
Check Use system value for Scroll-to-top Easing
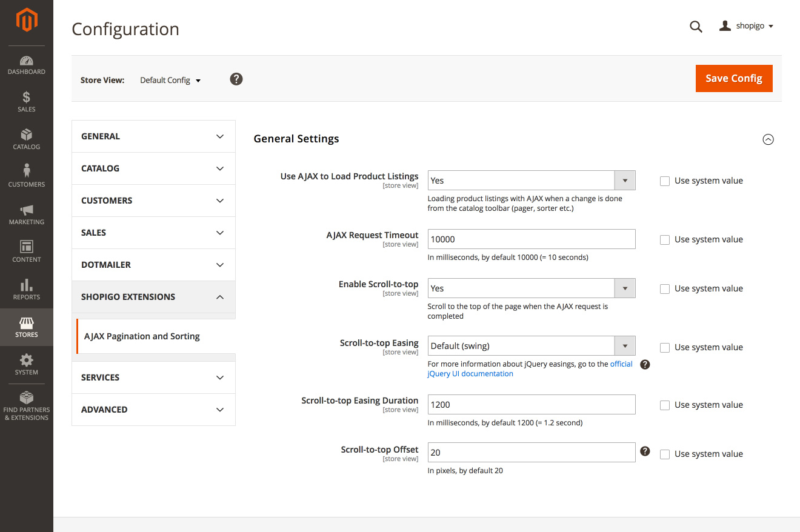(665, 348)
